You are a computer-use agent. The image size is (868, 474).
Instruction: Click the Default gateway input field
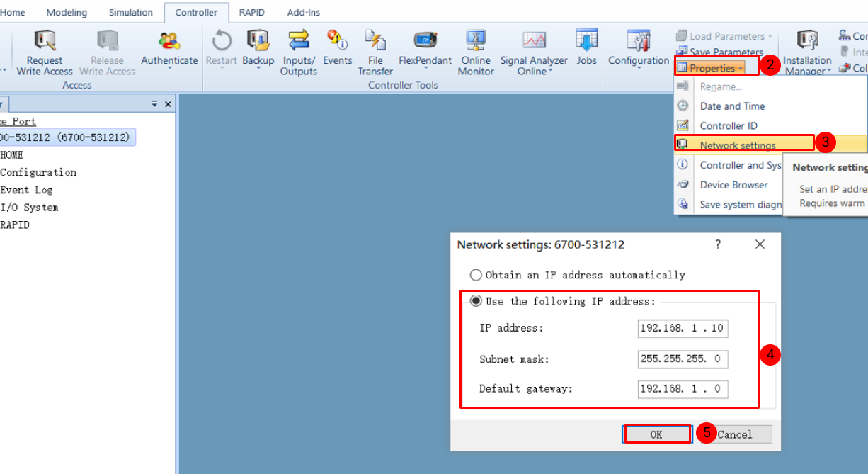(x=683, y=388)
